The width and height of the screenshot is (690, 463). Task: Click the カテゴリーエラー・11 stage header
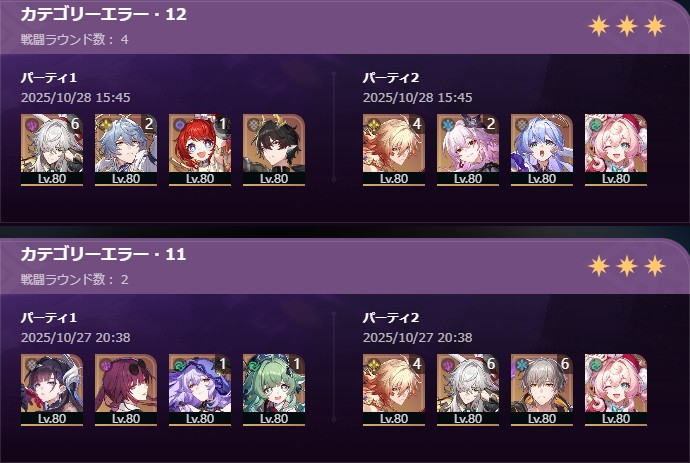[103, 254]
